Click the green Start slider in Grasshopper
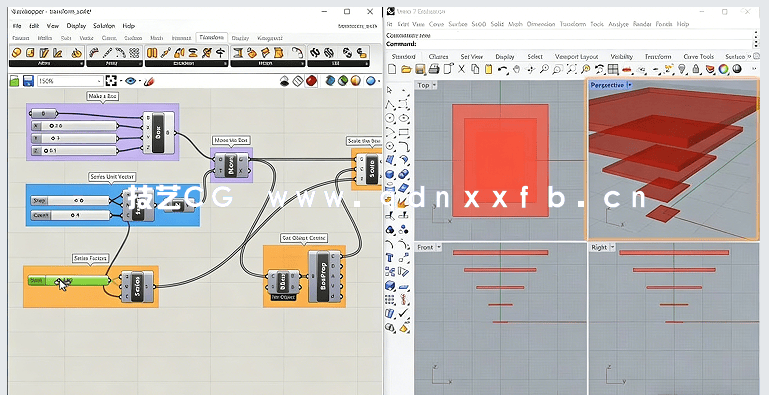Image resolution: width=769 pixels, height=395 pixels. click(x=69, y=281)
